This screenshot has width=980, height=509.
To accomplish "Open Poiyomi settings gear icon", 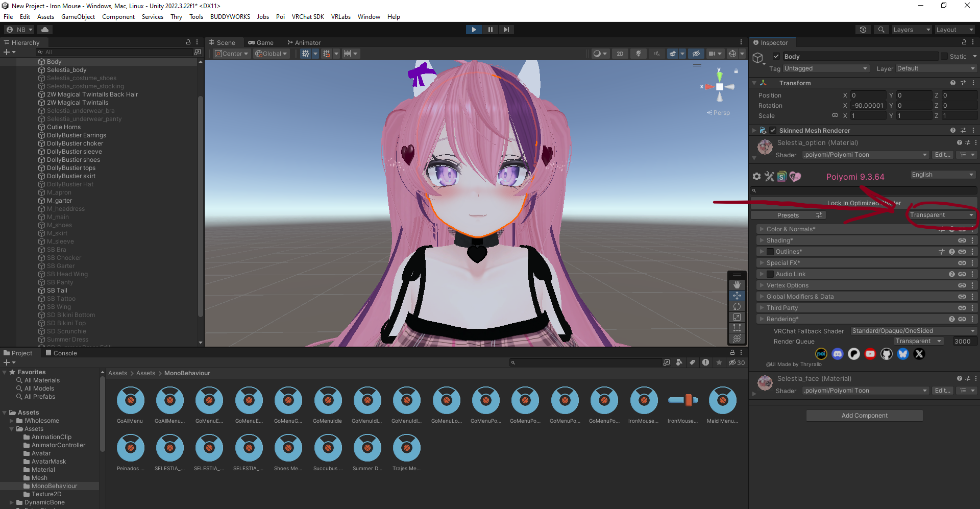I will (756, 177).
